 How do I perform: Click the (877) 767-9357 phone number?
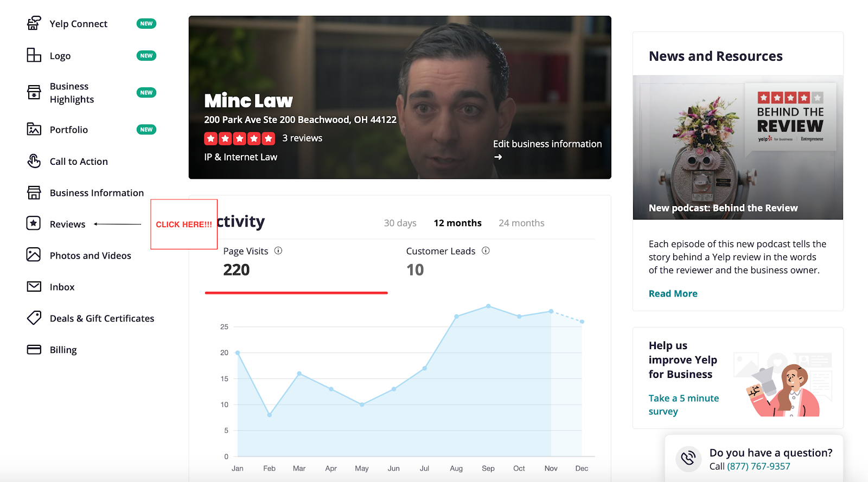tap(758, 466)
